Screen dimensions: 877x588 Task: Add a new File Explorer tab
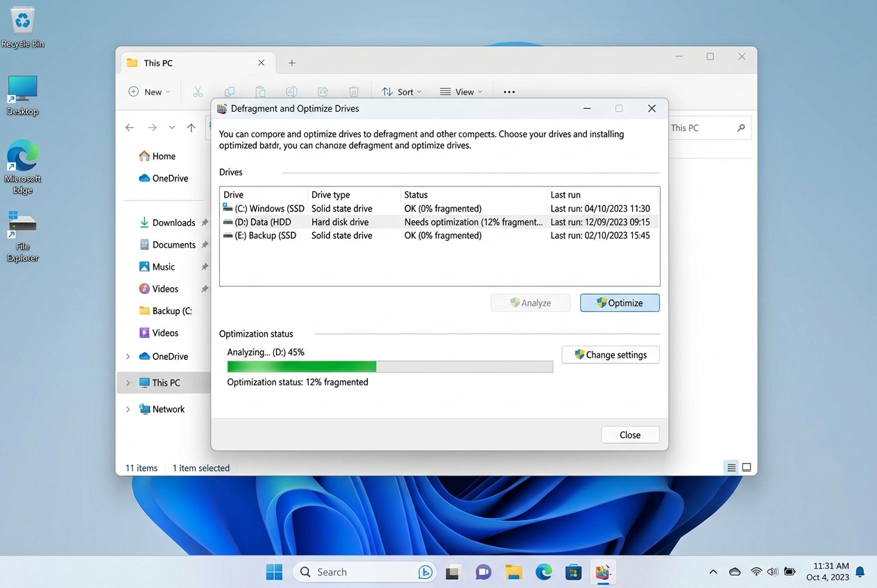292,62
